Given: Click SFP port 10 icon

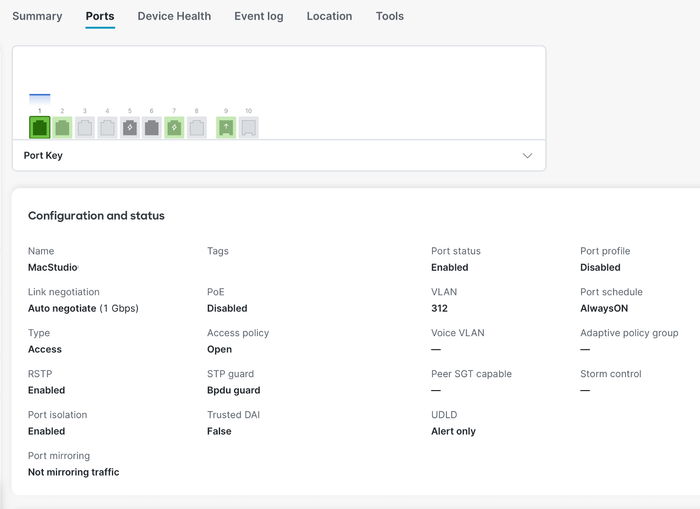Looking at the screenshot, I should [249, 127].
